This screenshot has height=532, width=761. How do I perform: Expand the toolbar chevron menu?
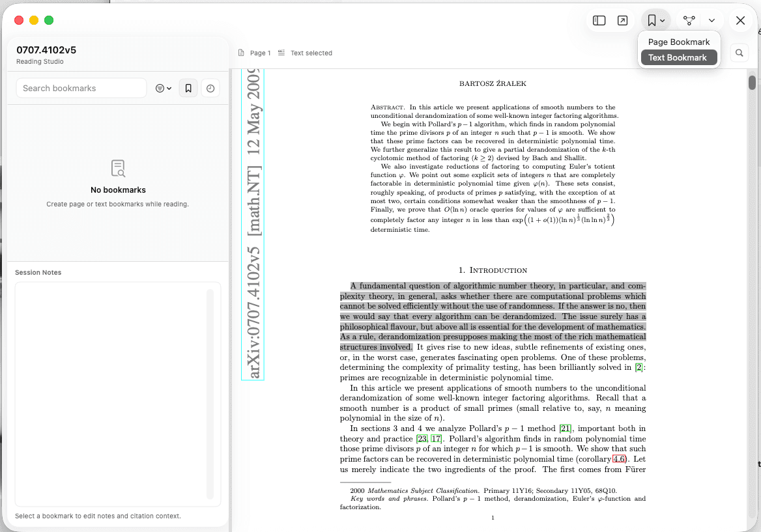[711, 20]
